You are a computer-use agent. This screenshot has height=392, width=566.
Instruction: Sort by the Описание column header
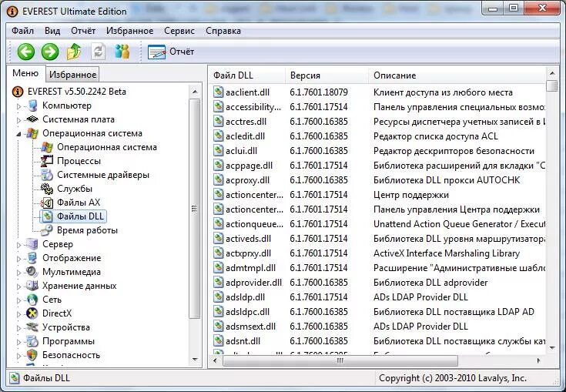point(457,75)
